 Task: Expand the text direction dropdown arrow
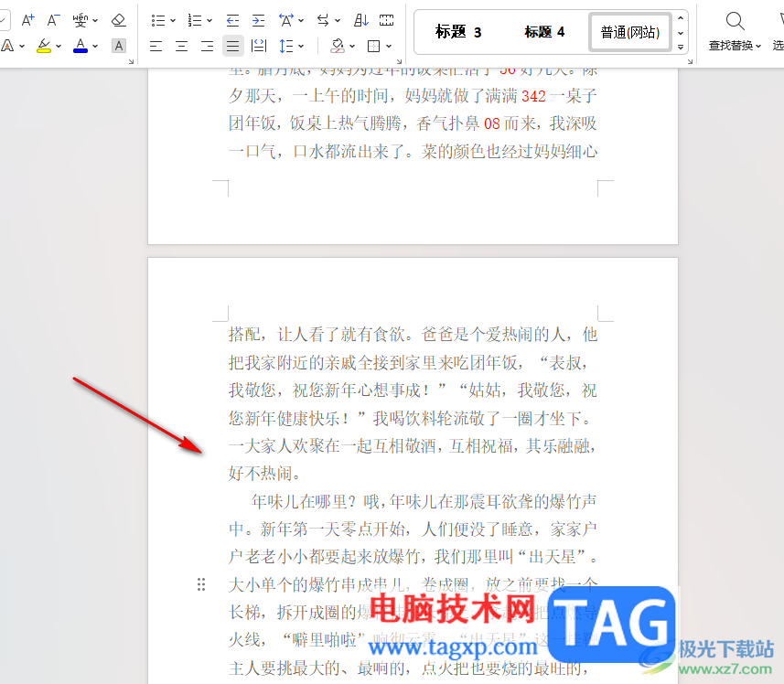(338, 21)
